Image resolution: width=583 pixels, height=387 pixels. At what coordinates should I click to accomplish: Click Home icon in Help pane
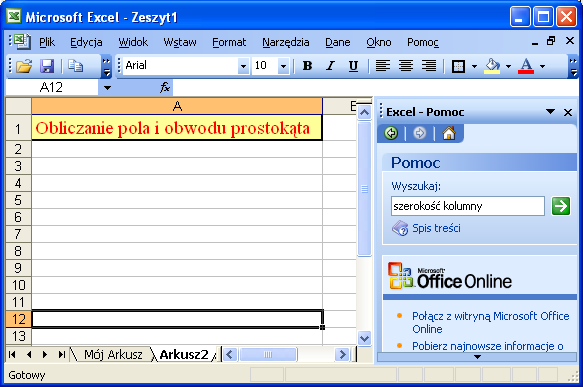(448, 133)
